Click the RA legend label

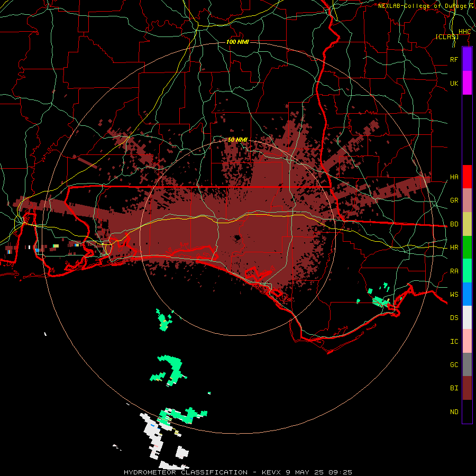coord(454,271)
